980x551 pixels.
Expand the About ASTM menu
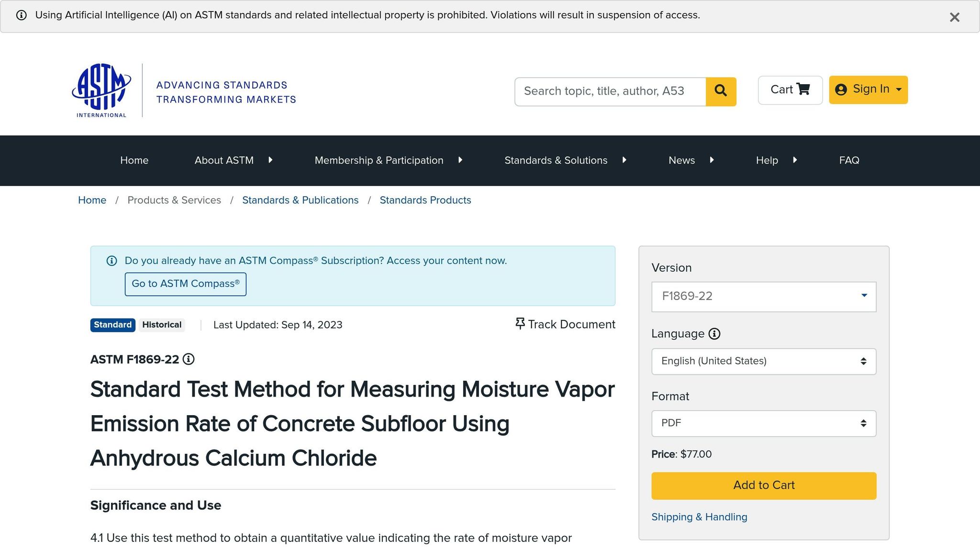point(234,160)
